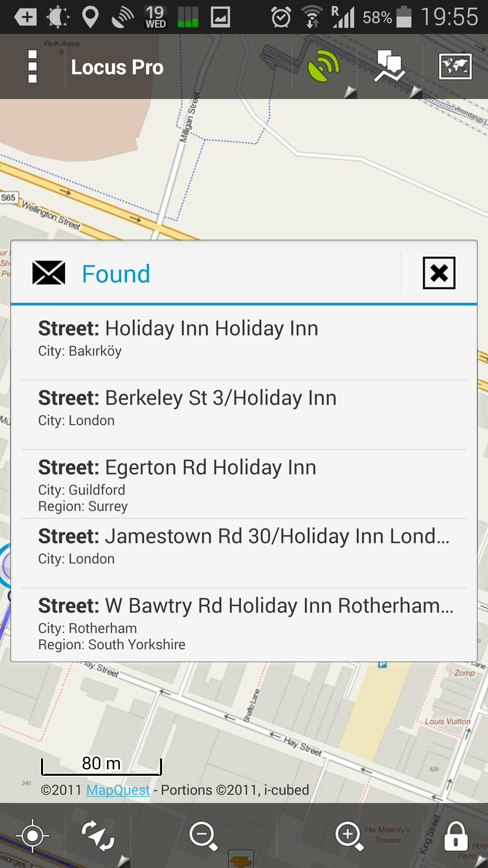Open the three-dot main menu
The height and width of the screenshot is (868, 488).
pos(33,66)
